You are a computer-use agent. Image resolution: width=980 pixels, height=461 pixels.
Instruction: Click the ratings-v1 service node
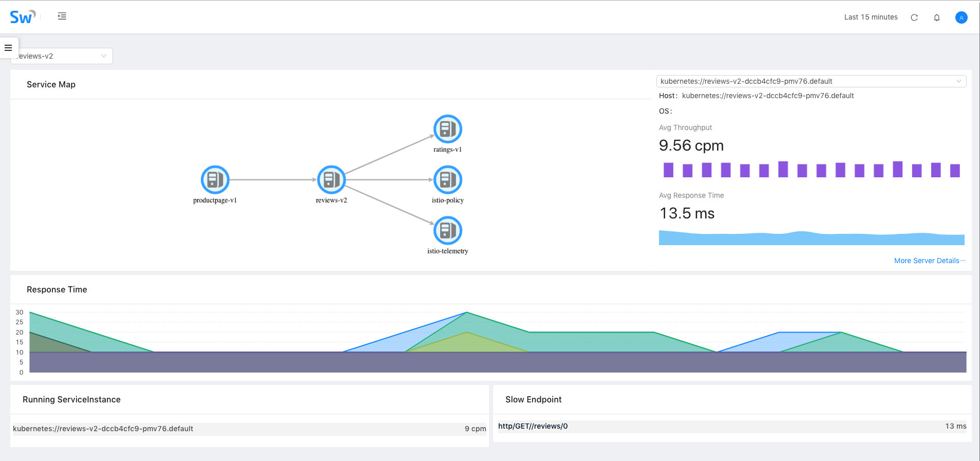(x=447, y=129)
